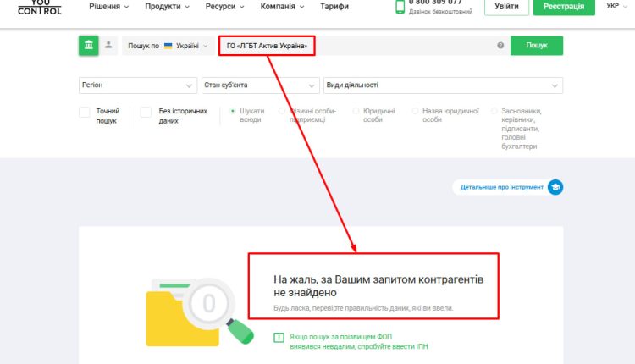Viewport: 635px width, 364px height.
Task: Click the green phone icon in header
Action: [x=400, y=7]
